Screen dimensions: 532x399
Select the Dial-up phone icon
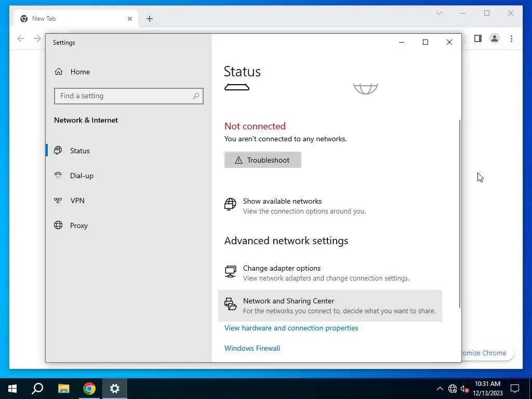click(x=58, y=176)
